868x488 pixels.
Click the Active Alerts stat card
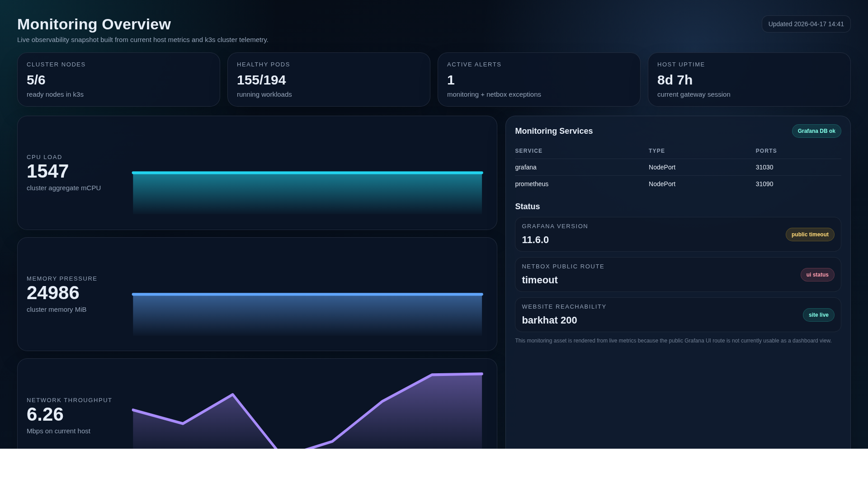click(x=539, y=80)
